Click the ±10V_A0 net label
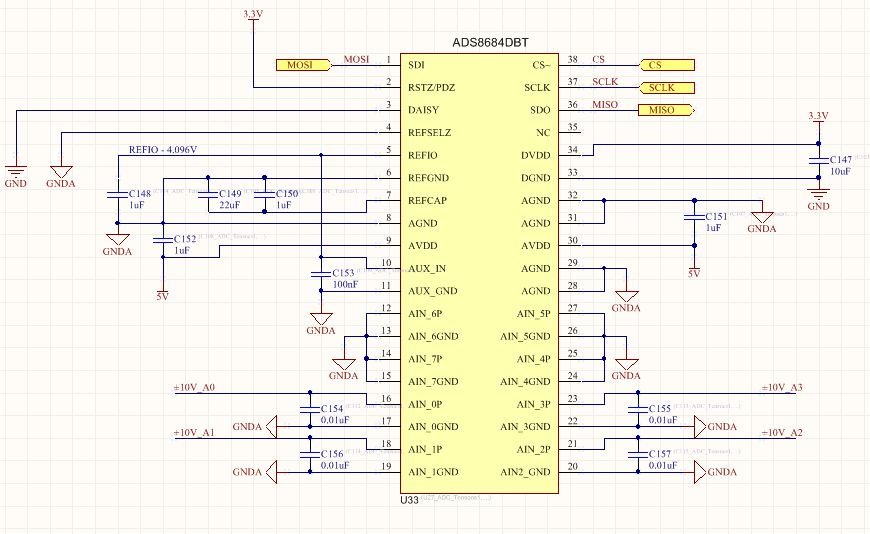The image size is (870, 534). pyautogui.click(x=194, y=388)
